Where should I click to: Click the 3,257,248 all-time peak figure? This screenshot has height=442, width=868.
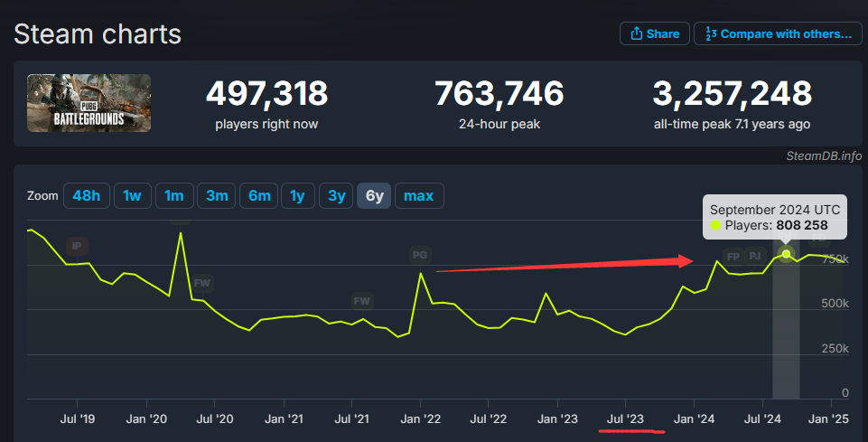(732, 93)
